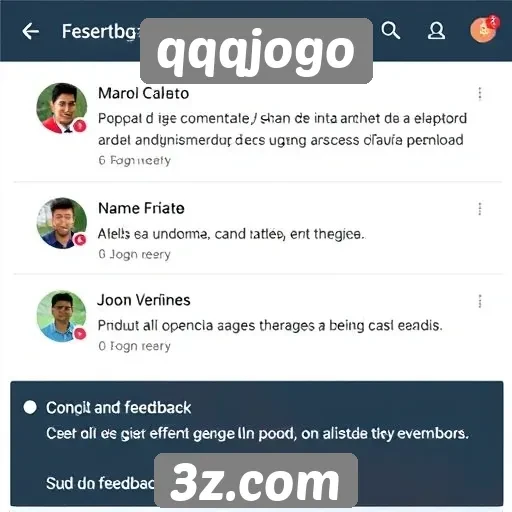
Task: Open the orange avatar with notification badge
Action: click(483, 30)
